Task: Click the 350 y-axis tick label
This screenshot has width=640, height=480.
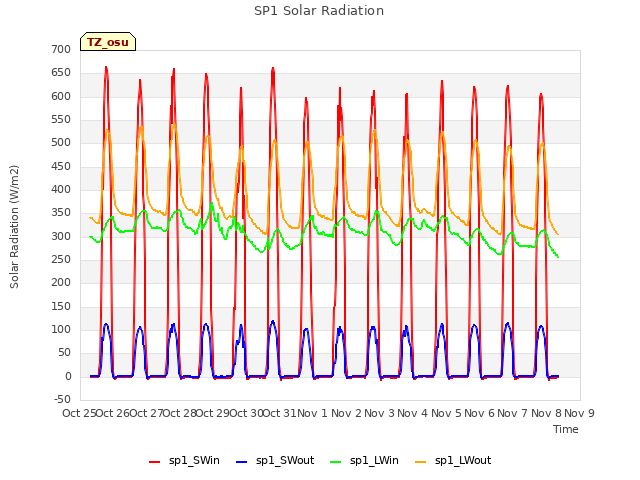Action: tap(61, 213)
